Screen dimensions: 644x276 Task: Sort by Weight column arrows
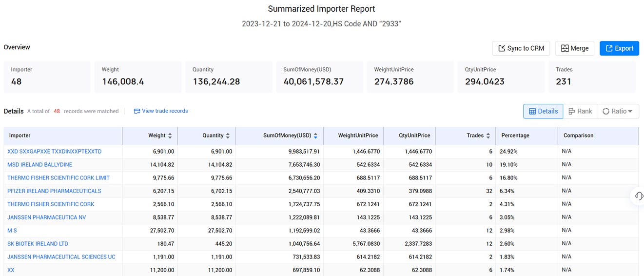tap(170, 136)
